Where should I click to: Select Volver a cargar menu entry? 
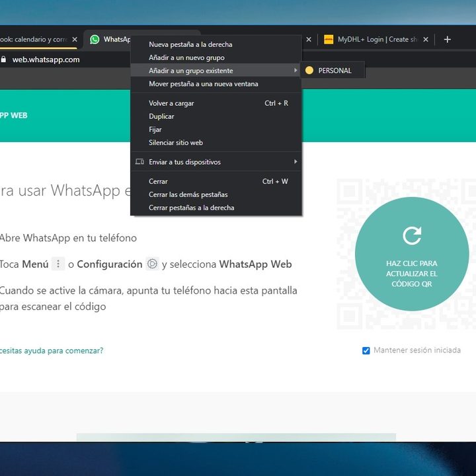(216, 103)
